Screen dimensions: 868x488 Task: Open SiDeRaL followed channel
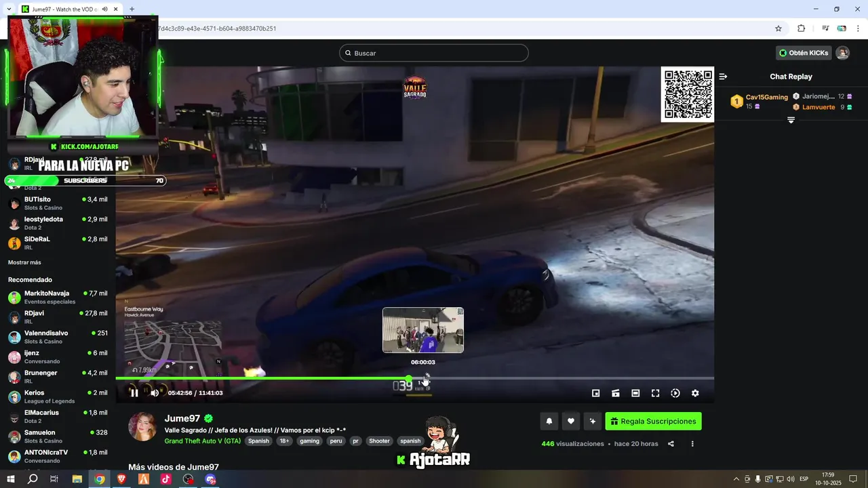pos(58,243)
